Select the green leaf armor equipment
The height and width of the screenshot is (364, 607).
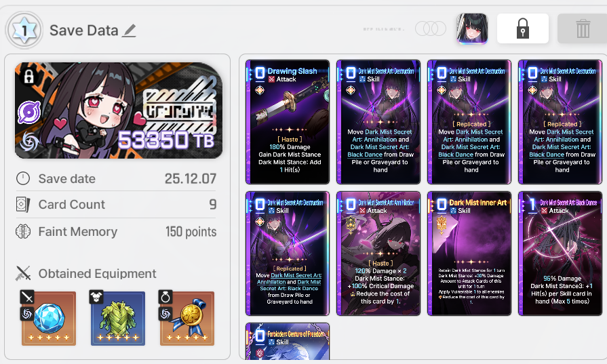(x=118, y=319)
